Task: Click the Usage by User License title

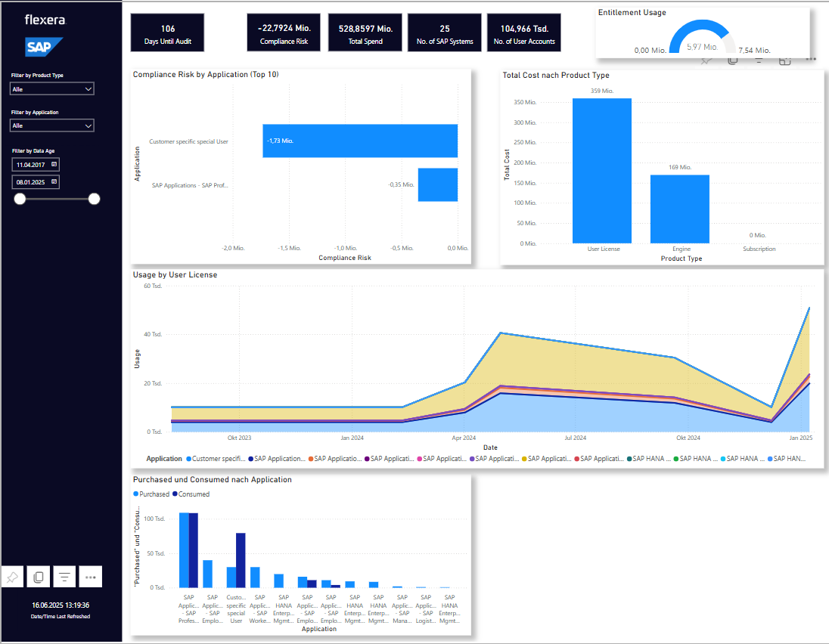Action: (175, 274)
